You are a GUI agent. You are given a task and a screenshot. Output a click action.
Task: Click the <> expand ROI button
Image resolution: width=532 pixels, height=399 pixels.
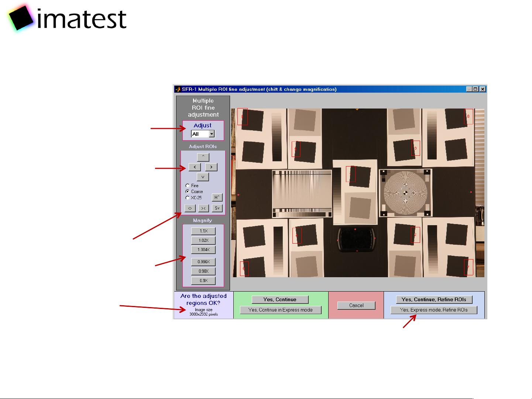click(x=190, y=208)
